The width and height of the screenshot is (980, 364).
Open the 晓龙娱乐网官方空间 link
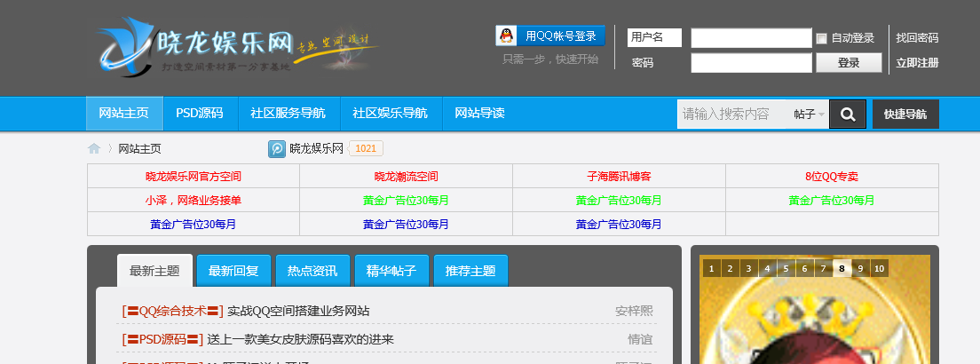[194, 177]
